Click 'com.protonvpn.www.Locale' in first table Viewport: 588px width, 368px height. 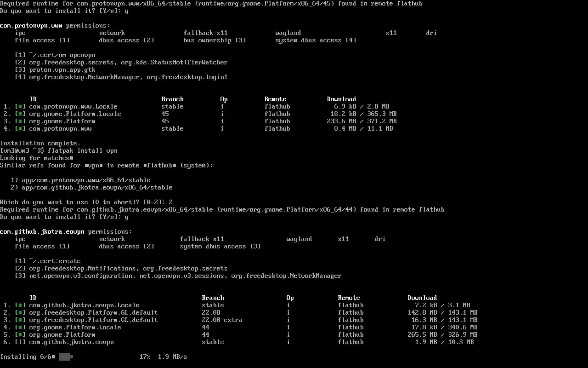pos(73,107)
